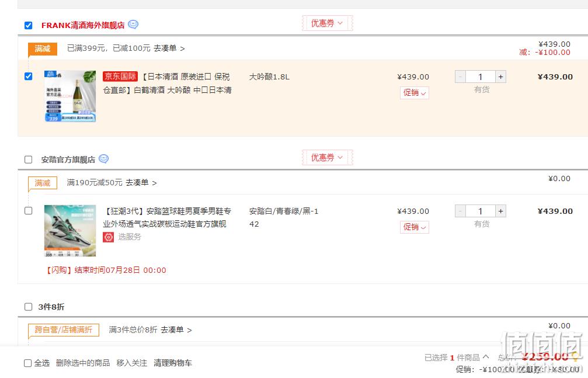588x378 pixels.
Task: Open 促销 dropdown for the 白鹤清酒 item
Action: point(415,93)
